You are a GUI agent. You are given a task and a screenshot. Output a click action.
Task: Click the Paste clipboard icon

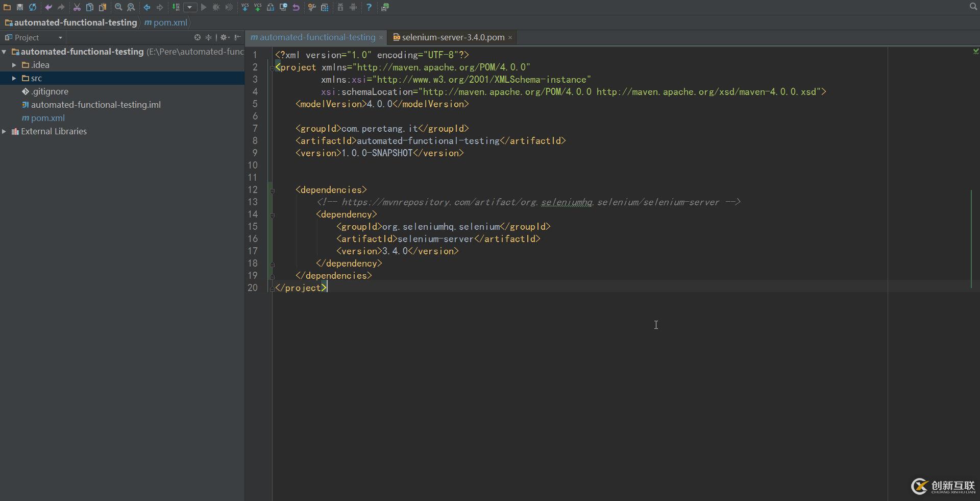[x=103, y=7]
